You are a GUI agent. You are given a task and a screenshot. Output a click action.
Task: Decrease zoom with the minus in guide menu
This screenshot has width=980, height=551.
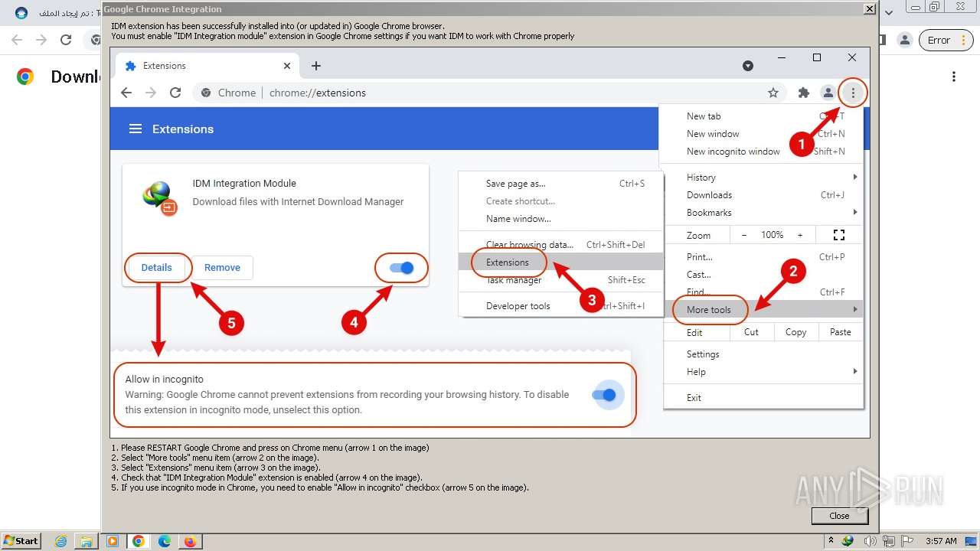pyautogui.click(x=743, y=235)
